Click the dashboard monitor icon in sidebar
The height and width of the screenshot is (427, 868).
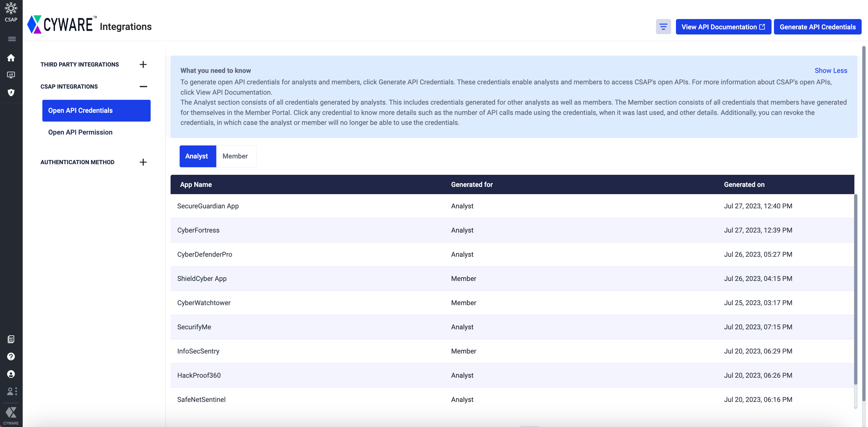pyautogui.click(x=11, y=75)
